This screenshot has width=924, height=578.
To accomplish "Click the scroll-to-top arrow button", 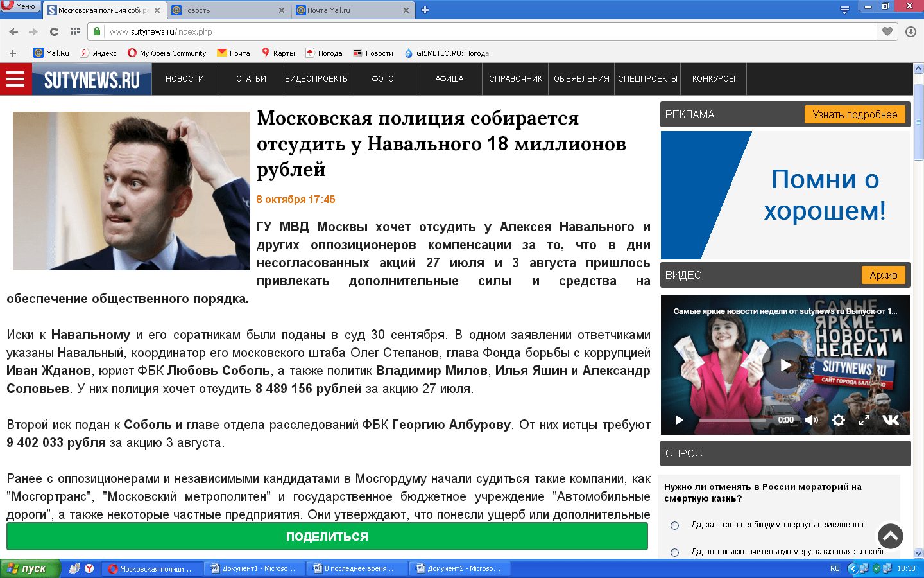I will click(890, 536).
